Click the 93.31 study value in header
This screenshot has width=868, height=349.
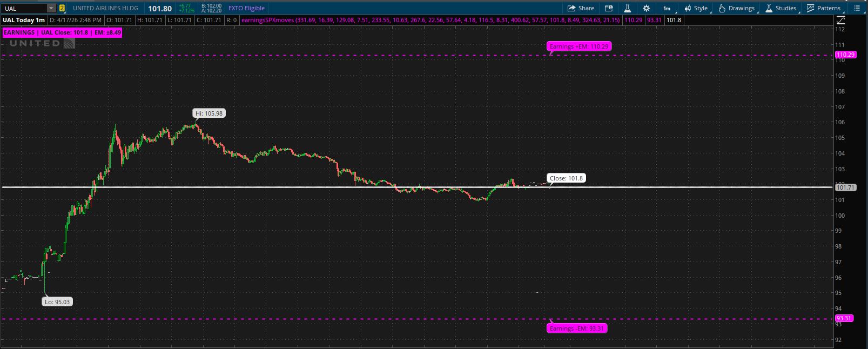click(654, 20)
